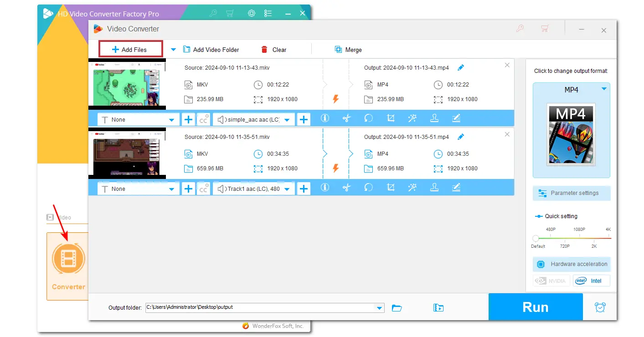Open the output folder video icon

[x=438, y=308]
